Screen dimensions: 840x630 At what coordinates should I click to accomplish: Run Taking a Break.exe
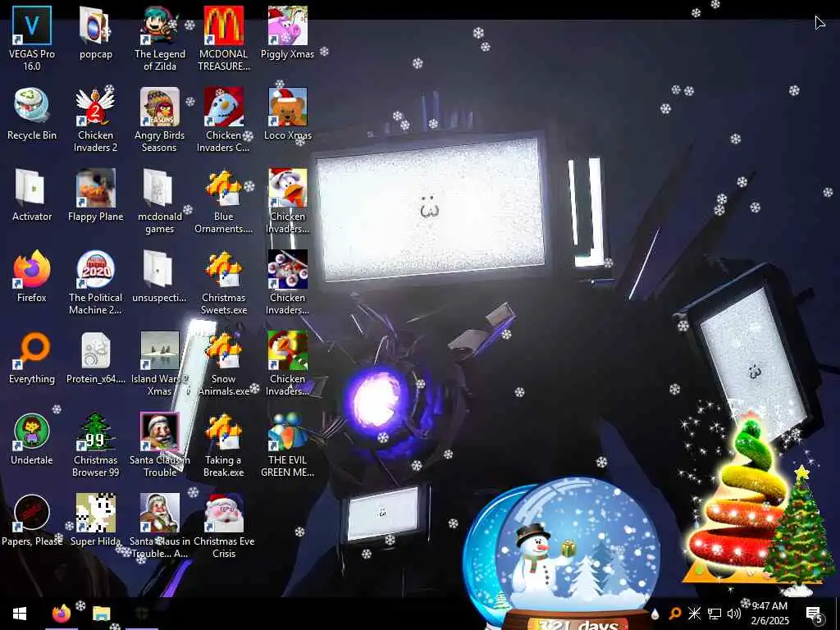pos(224,445)
